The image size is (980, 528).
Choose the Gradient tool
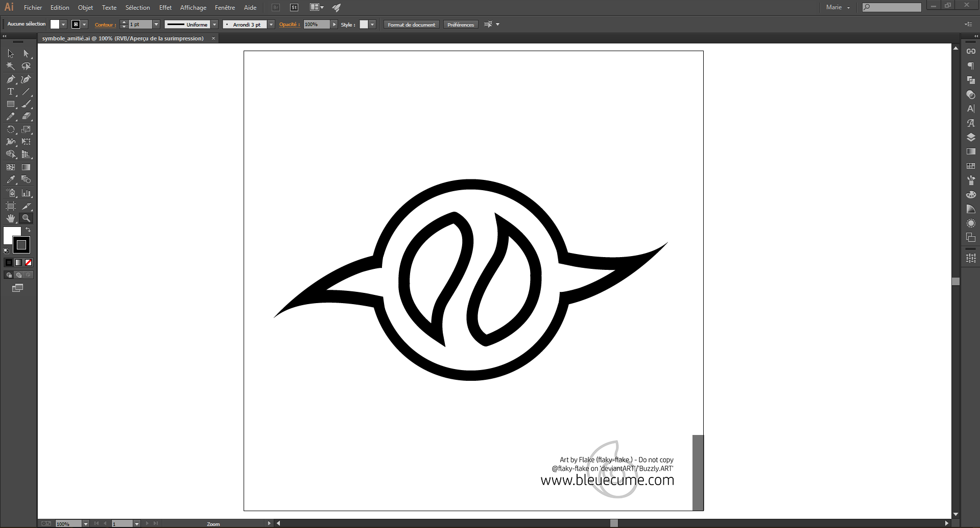coord(26,167)
